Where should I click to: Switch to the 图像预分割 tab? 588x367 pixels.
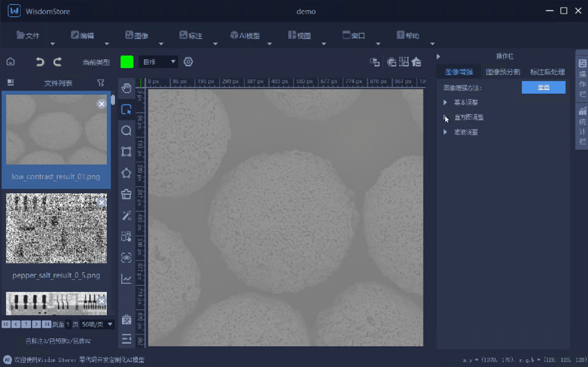503,72
